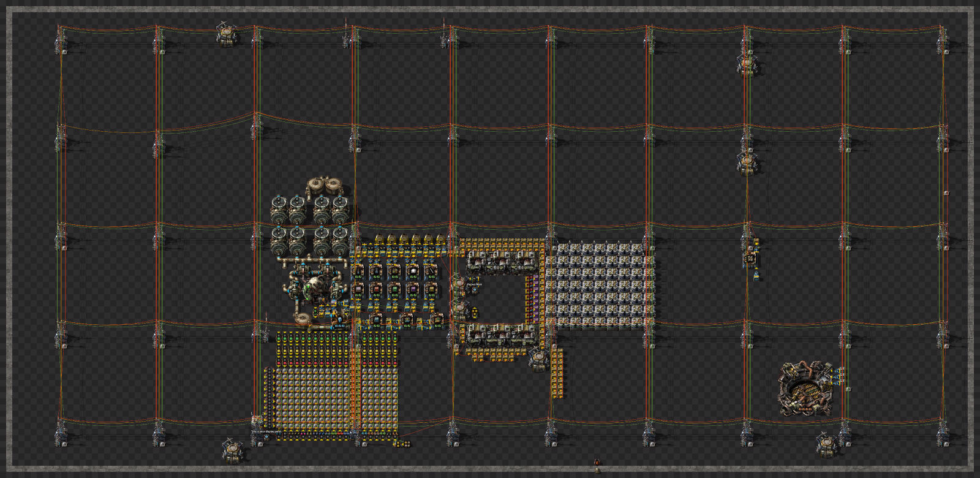
Task: Select the bottom-left round generator machine
Action: 280,240
